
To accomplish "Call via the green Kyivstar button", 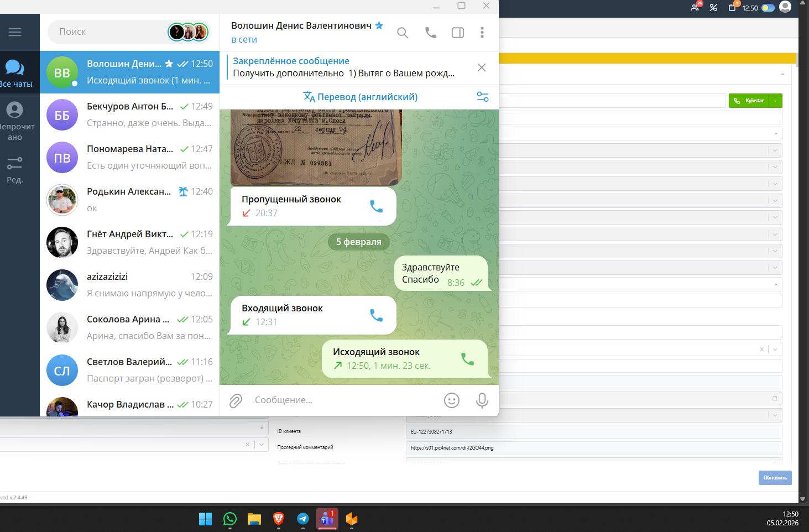I will 749,101.
